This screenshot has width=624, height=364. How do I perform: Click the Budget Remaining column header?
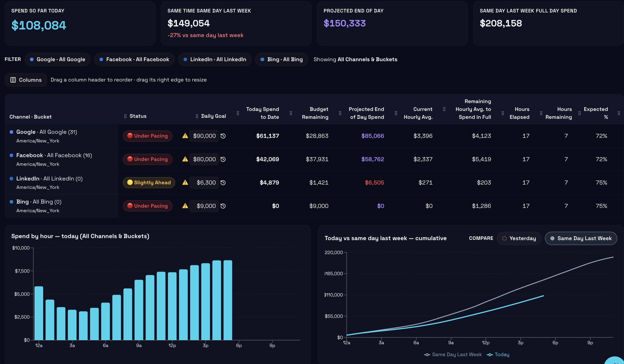(315, 113)
